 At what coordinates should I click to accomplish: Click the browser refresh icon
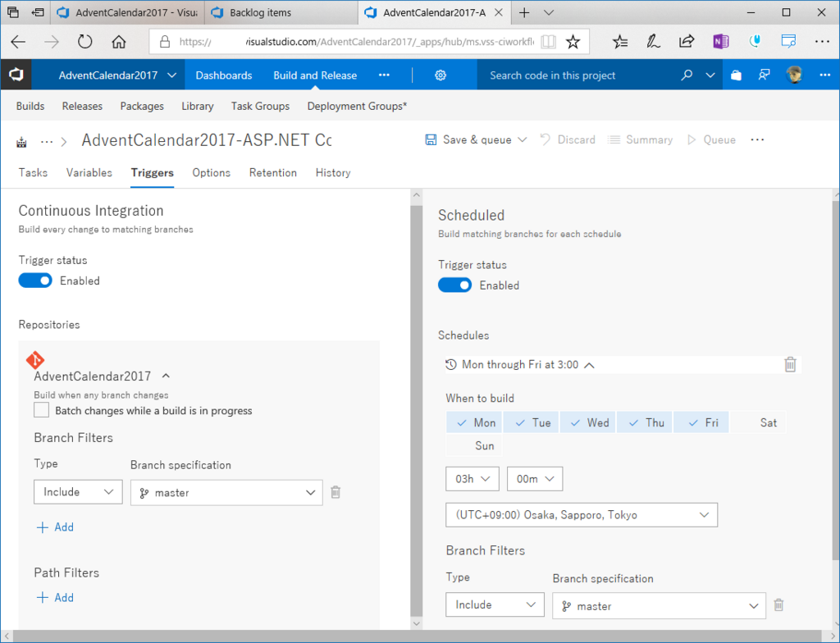point(84,42)
